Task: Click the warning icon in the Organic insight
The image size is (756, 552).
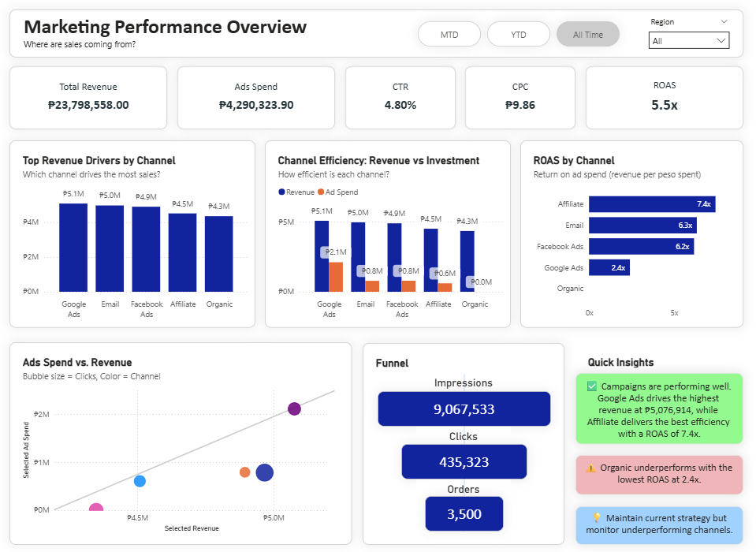Action: pos(590,468)
